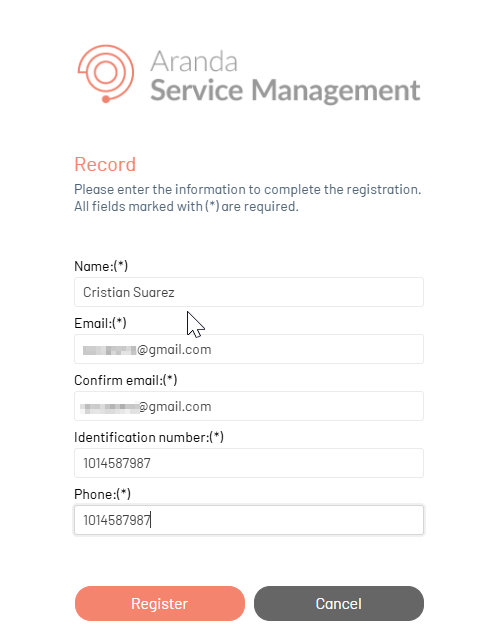Click the Aranda spiral logo icon
The height and width of the screenshot is (639, 498).
coord(106,74)
